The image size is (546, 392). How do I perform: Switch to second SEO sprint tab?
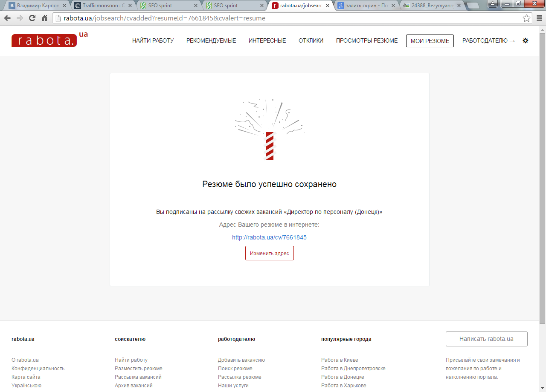tap(234, 6)
